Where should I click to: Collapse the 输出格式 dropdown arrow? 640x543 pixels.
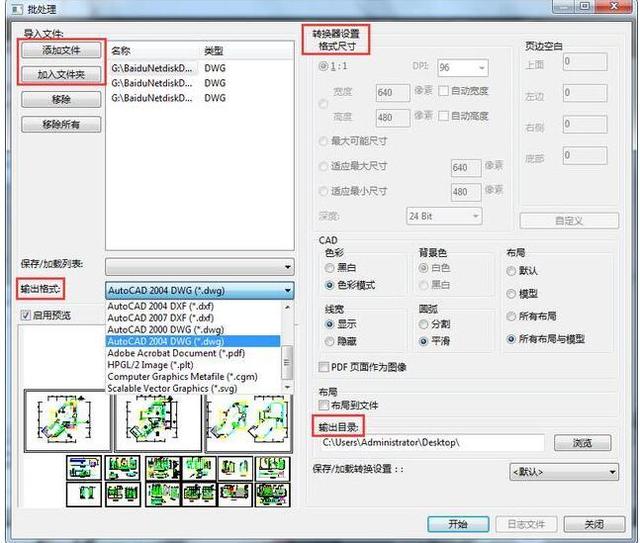coord(288,291)
